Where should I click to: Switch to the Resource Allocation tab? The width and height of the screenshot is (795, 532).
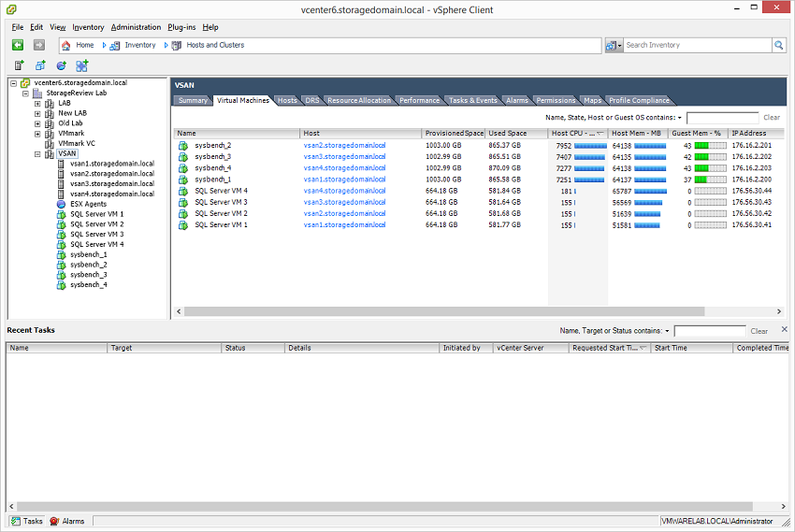click(x=359, y=100)
